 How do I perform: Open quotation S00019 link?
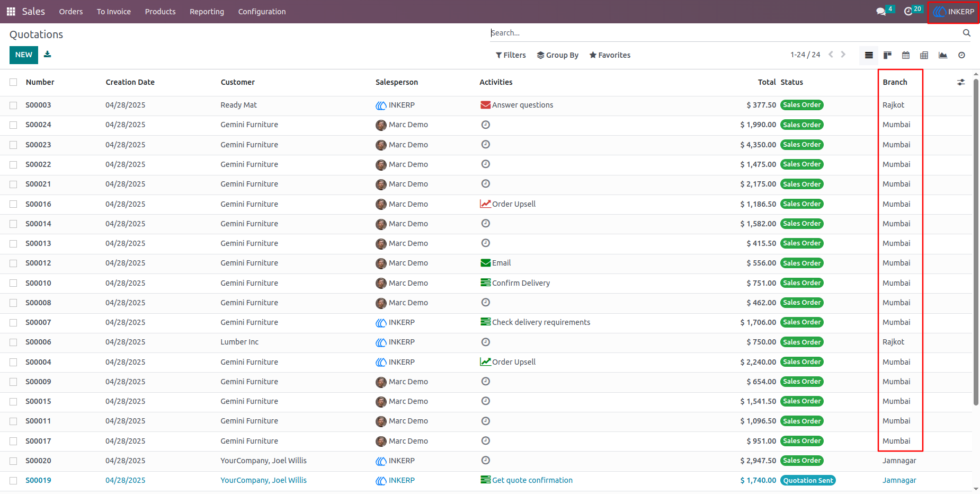pyautogui.click(x=39, y=480)
